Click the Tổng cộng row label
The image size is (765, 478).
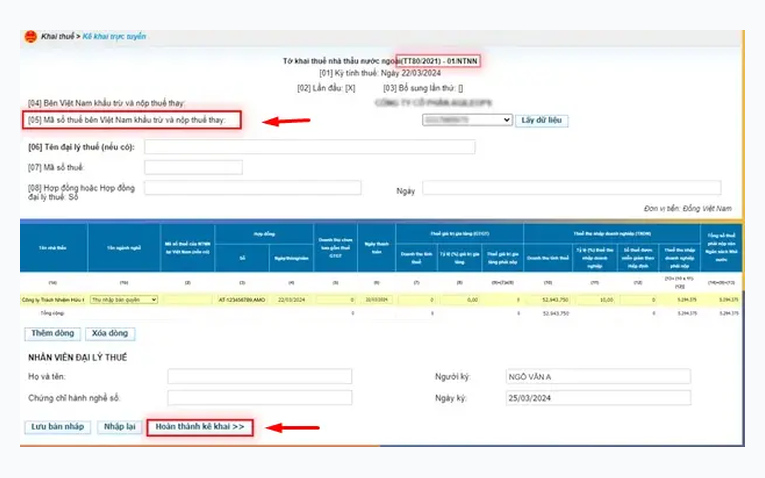pyautogui.click(x=52, y=313)
